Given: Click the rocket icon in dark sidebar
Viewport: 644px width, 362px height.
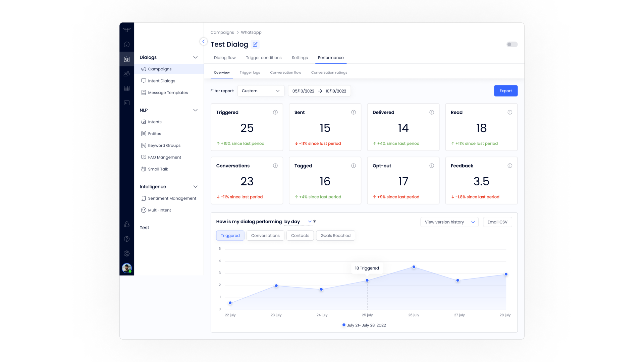Looking at the screenshot, I should click(x=127, y=224).
